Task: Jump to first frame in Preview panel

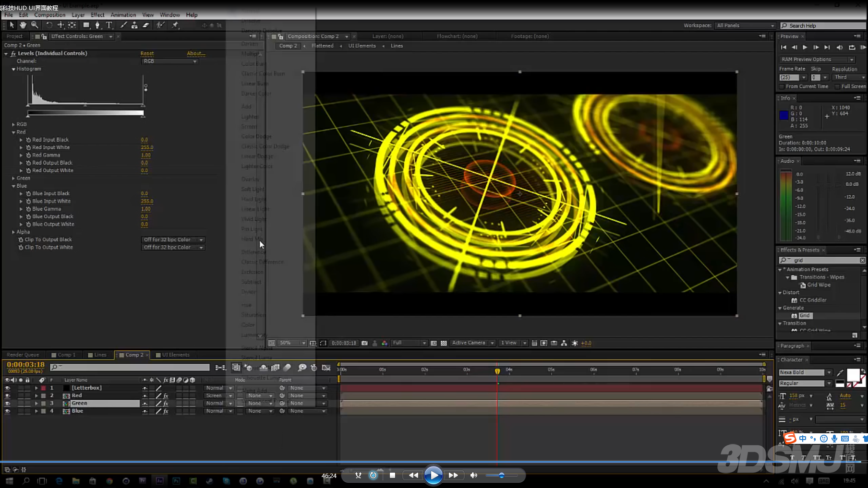Action: point(784,47)
